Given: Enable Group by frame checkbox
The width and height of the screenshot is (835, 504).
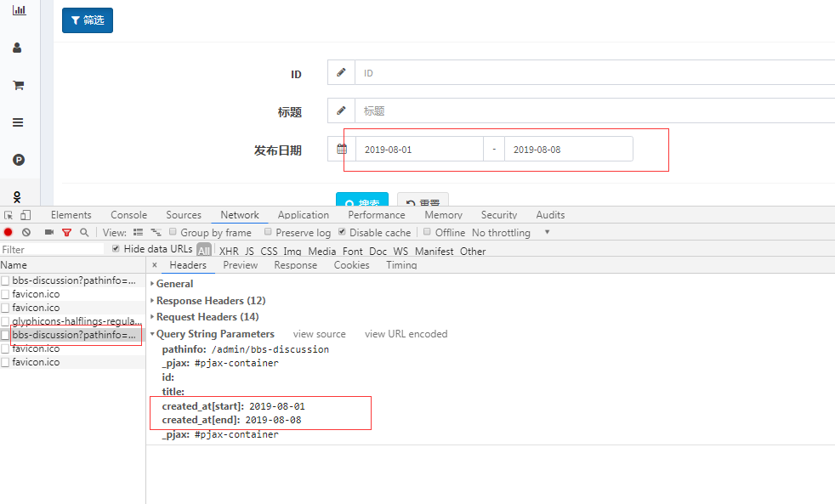Looking at the screenshot, I should [x=173, y=231].
